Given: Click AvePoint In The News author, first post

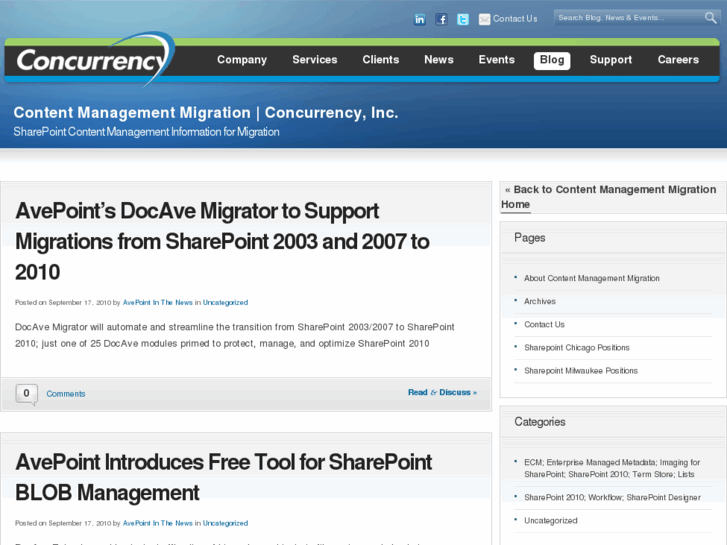Looking at the screenshot, I should [158, 302].
